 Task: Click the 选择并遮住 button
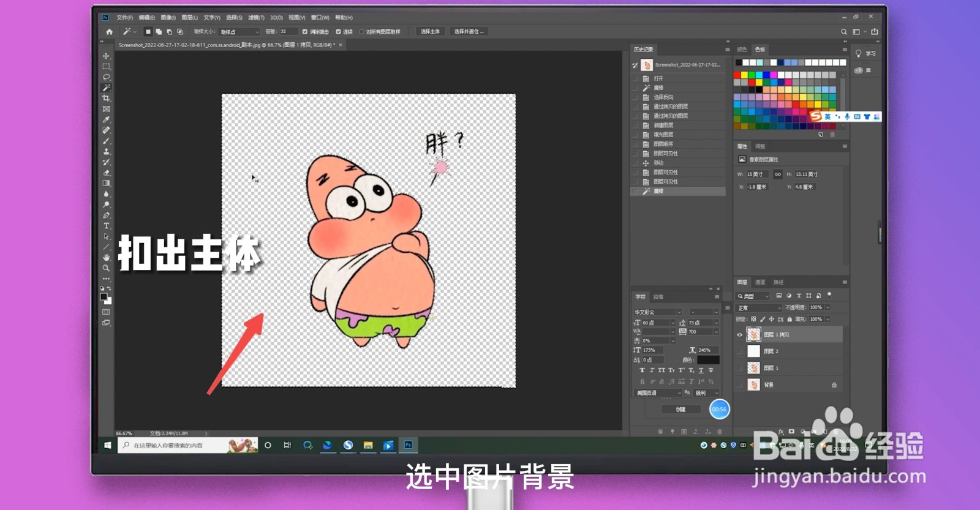[x=469, y=32]
